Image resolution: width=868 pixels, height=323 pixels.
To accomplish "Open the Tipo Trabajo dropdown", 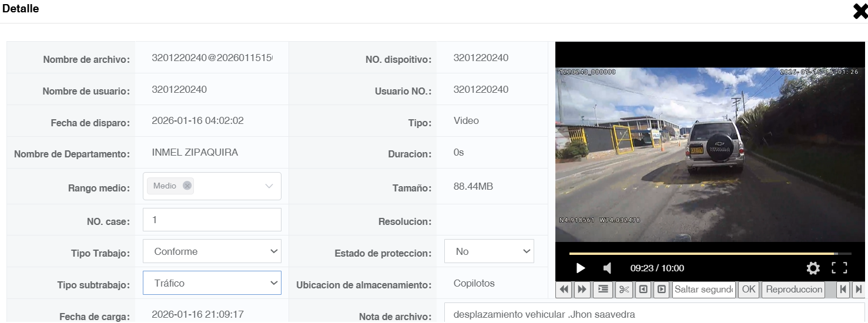I will click(212, 251).
